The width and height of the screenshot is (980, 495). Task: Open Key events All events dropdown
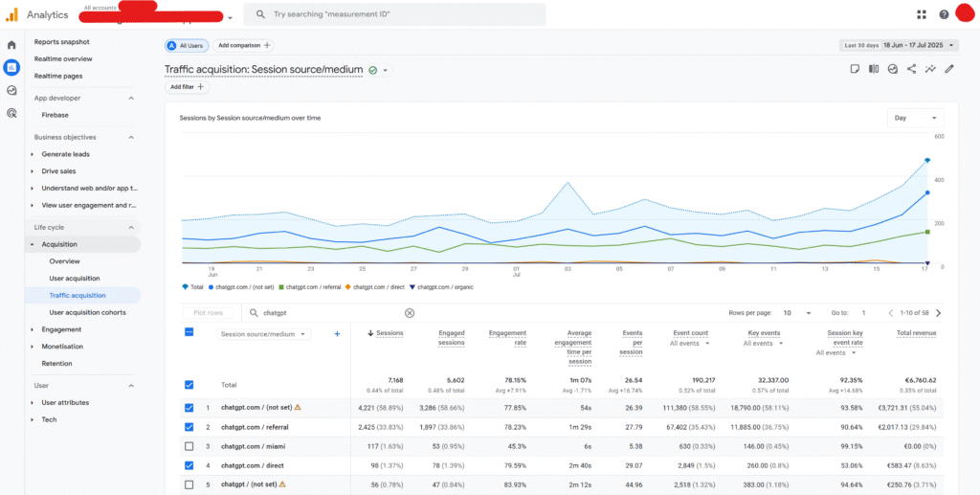[x=763, y=344]
